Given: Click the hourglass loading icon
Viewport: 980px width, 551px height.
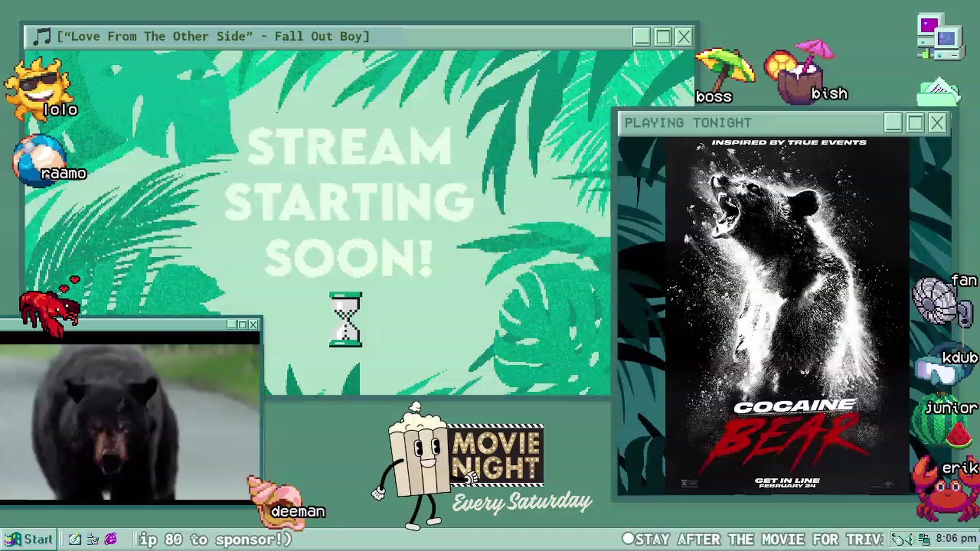Looking at the screenshot, I should [x=346, y=319].
